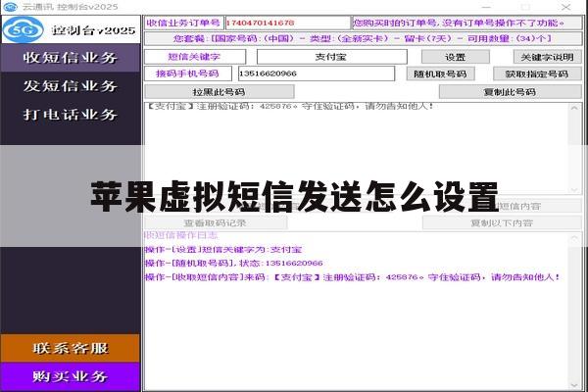Click the 接码手机号码 field with 13516620966
The image size is (588, 392).
tap(317, 73)
